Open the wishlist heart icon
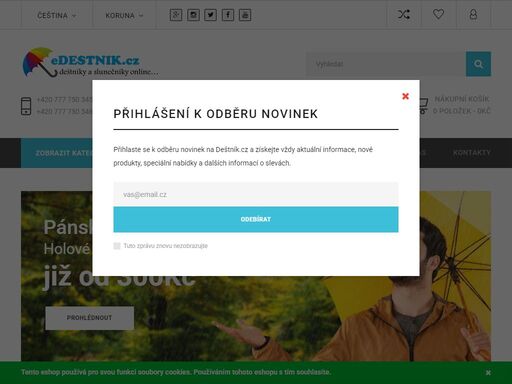Image resolution: width=512 pixels, height=384 pixels. 438,14
